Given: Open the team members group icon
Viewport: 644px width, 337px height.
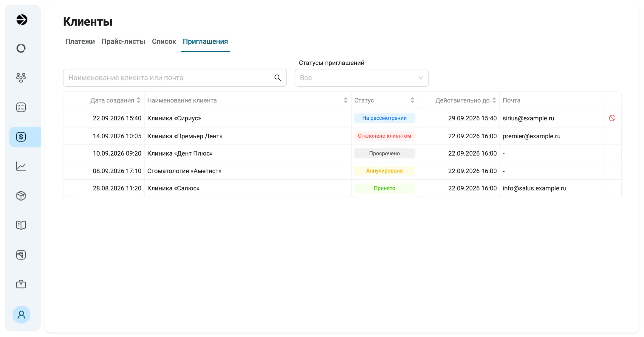Looking at the screenshot, I should click(21, 77).
